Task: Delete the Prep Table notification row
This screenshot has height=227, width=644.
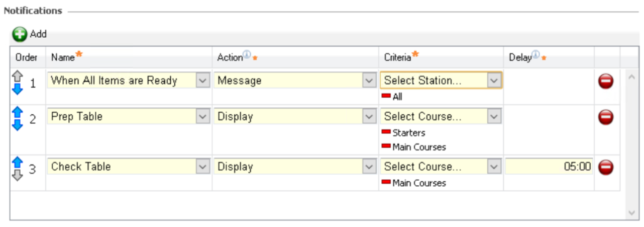Action: pyautogui.click(x=606, y=117)
